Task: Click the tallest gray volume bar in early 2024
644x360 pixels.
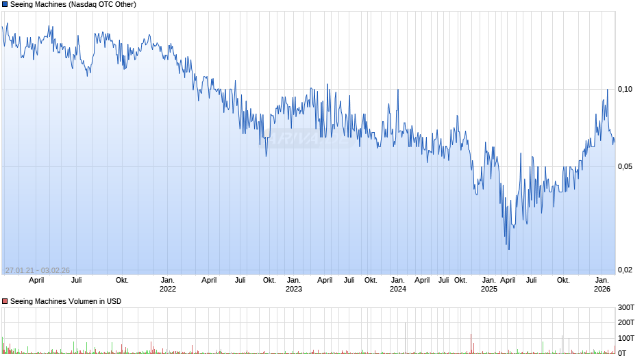Action: (406, 338)
